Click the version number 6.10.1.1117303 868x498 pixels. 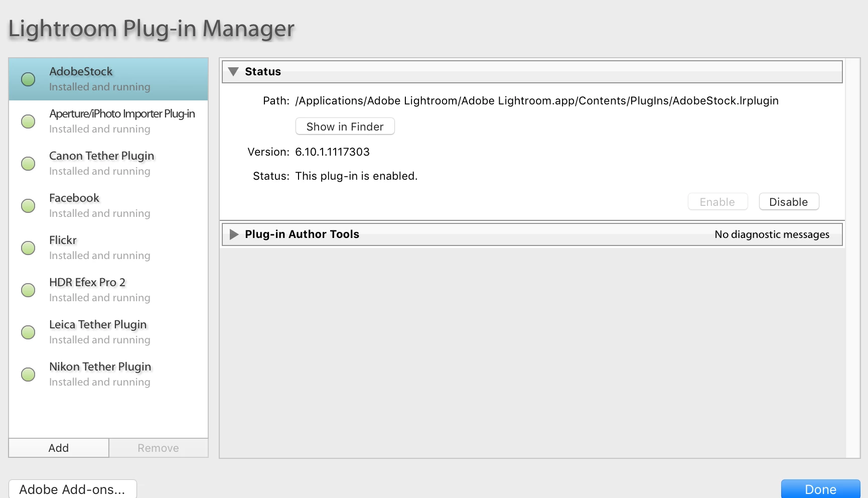coord(333,152)
